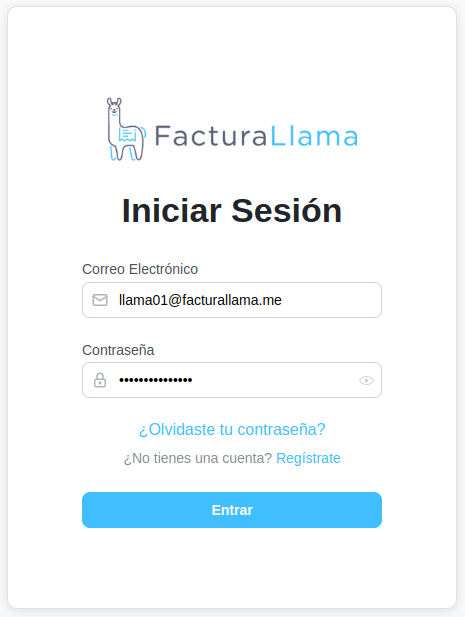
Task: Open the ¿Olvidaste tu contraseña? link
Action: pos(232,429)
